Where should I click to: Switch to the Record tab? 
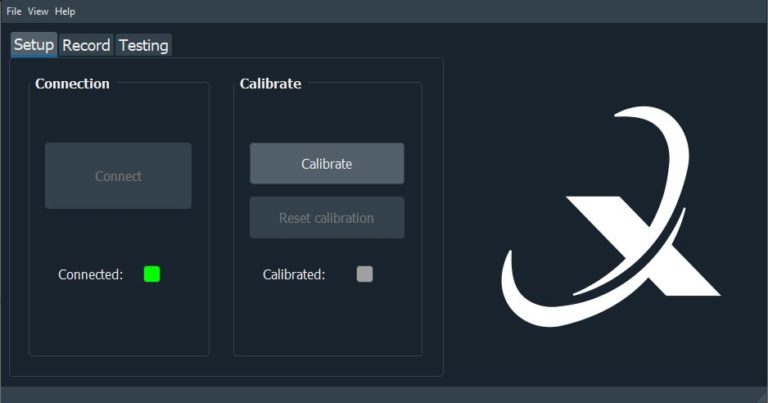[x=86, y=45]
